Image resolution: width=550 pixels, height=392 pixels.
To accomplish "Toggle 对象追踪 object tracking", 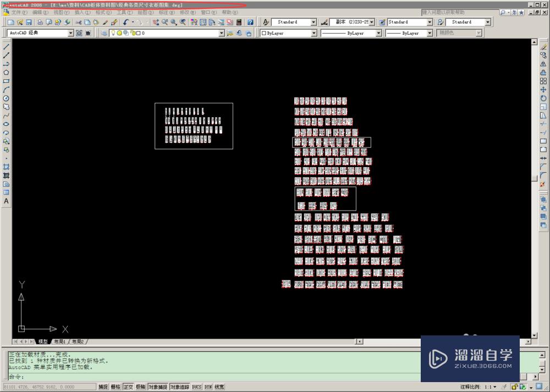I will click(180, 387).
